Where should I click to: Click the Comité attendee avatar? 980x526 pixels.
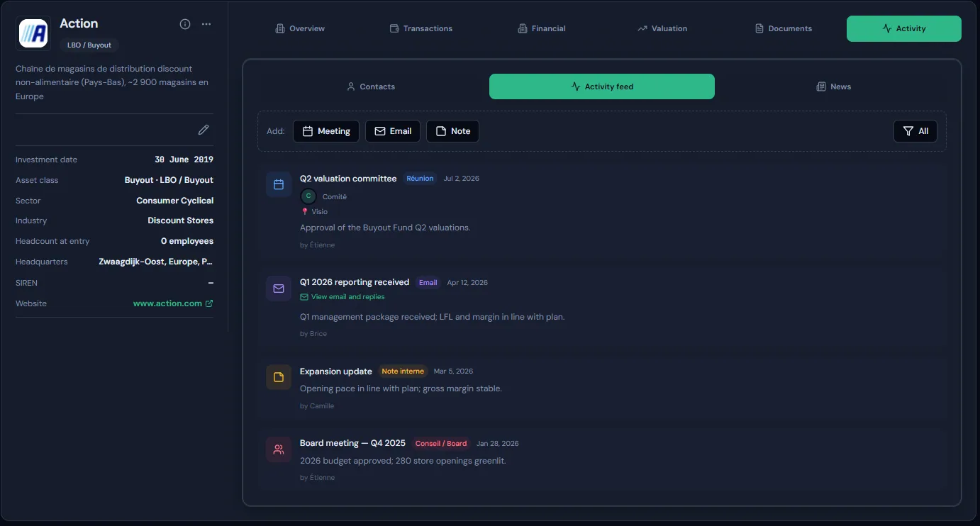tap(308, 196)
